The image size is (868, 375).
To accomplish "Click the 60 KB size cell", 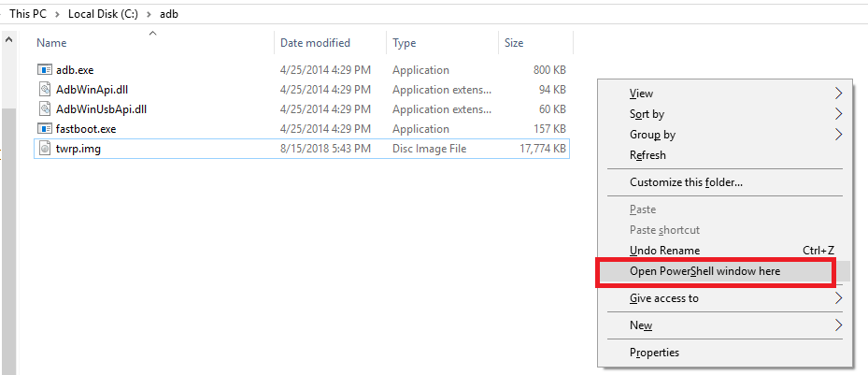I will 550,109.
